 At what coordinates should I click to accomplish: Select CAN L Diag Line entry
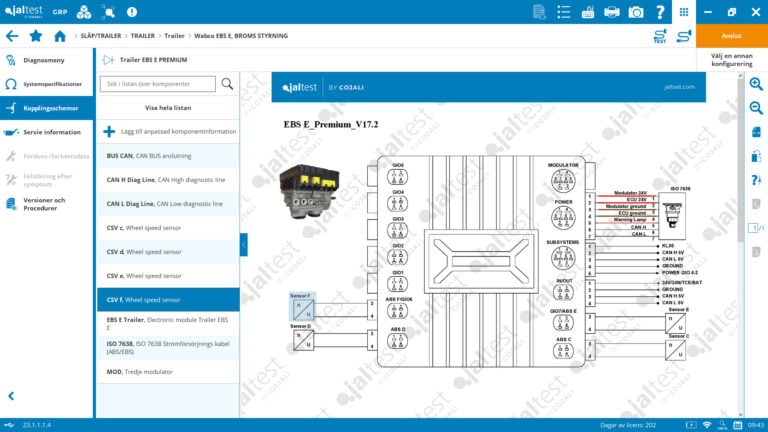168,204
